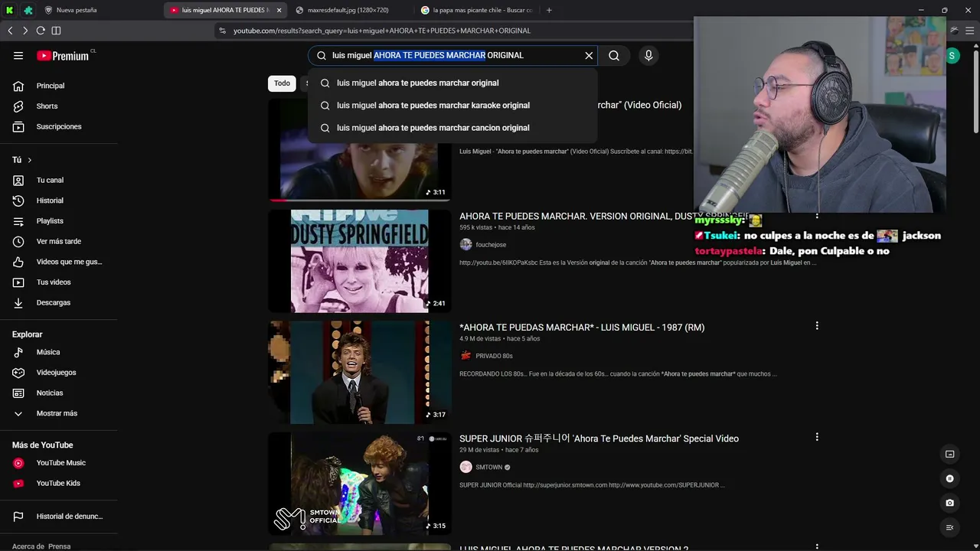Select the Todo filter chip

coord(282,83)
